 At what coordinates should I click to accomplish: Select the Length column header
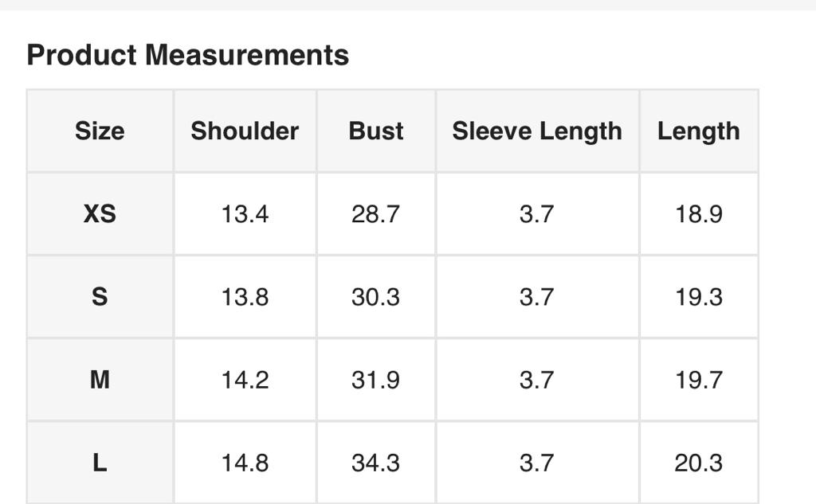click(x=699, y=131)
